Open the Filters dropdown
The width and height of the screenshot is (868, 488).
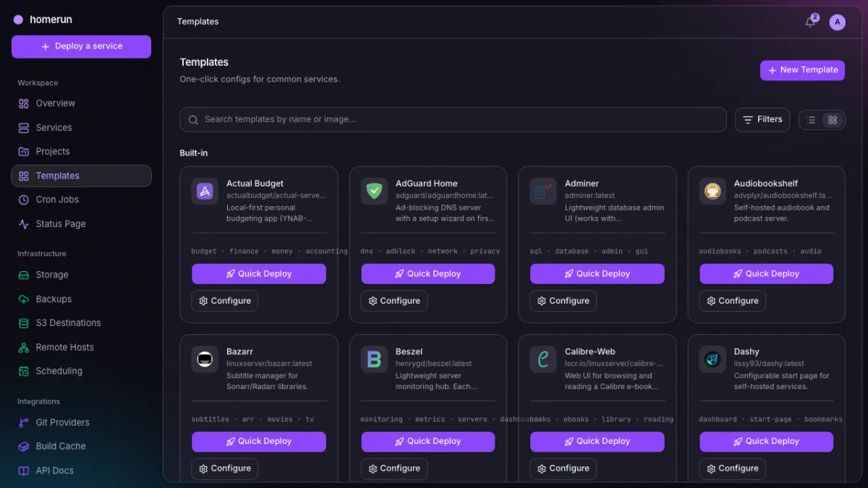click(x=762, y=120)
